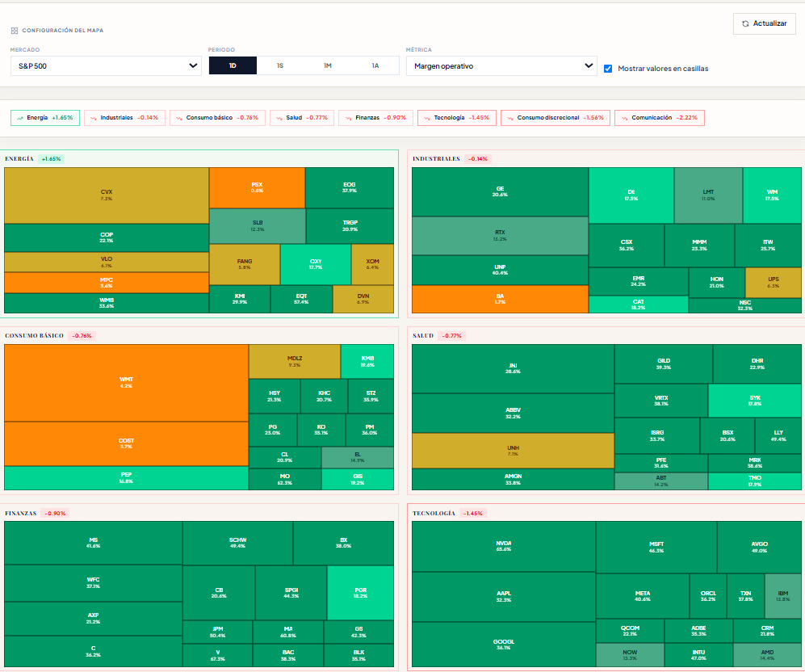This screenshot has height=672, width=805.
Task: Select the MPC orange tile
Action: 107,283
